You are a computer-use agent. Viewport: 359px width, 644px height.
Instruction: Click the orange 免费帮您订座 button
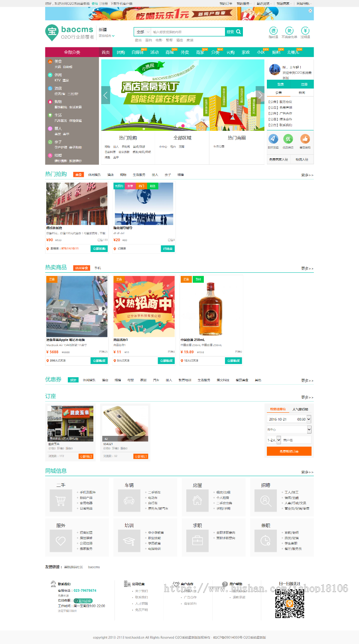[x=289, y=451]
